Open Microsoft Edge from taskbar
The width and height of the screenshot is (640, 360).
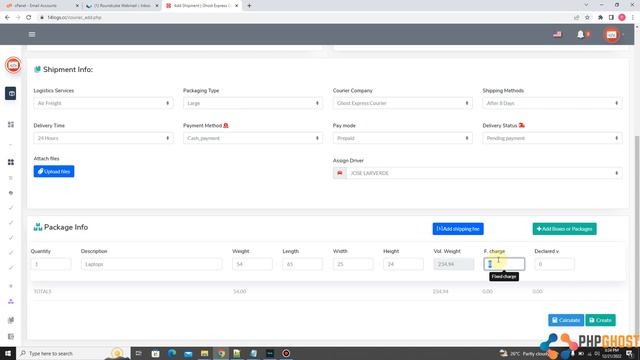tap(172, 353)
